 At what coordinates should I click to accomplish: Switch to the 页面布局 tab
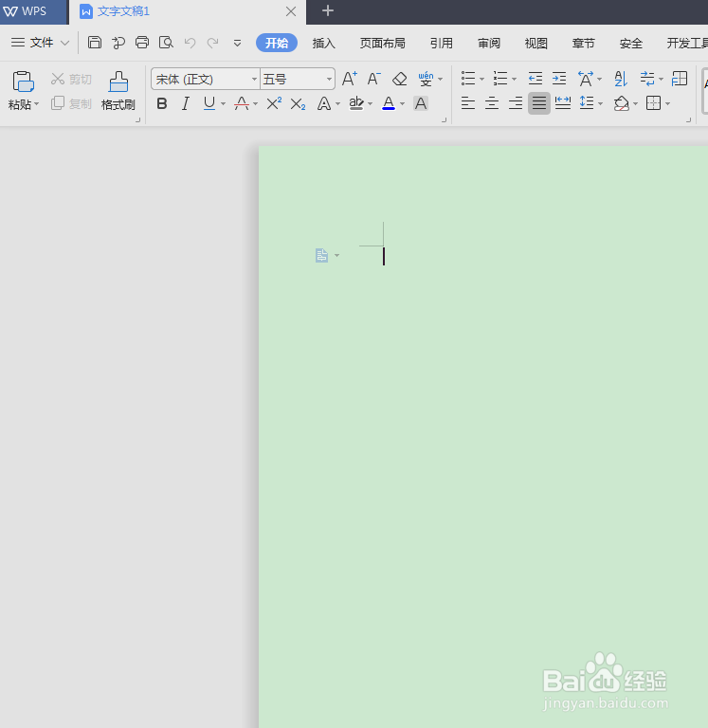coord(383,44)
